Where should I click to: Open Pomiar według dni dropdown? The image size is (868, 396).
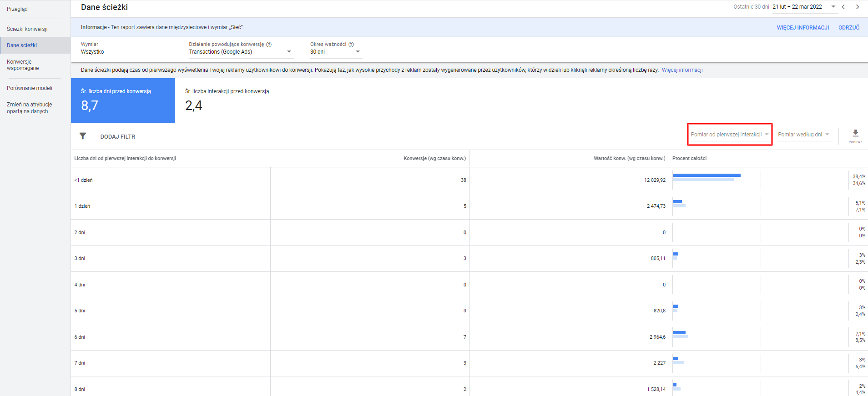(803, 135)
